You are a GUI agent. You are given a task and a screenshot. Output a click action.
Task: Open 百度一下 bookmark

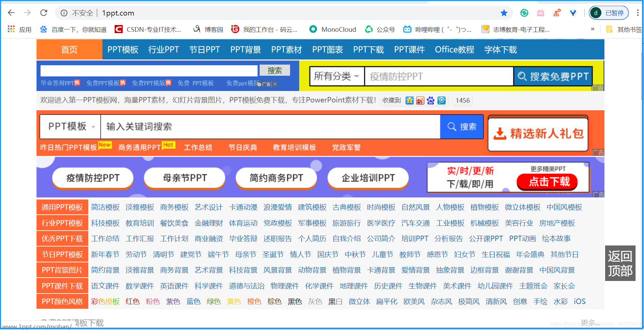click(x=73, y=29)
